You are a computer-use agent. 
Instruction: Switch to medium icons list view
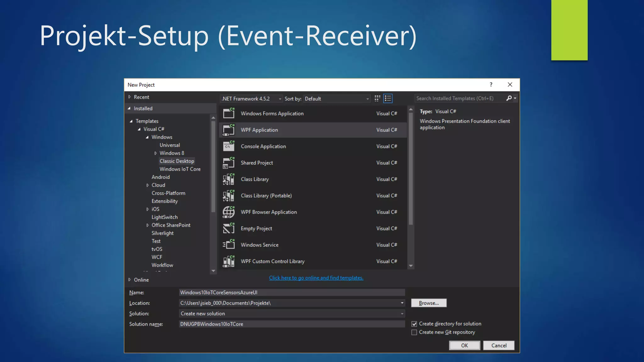pos(388,99)
